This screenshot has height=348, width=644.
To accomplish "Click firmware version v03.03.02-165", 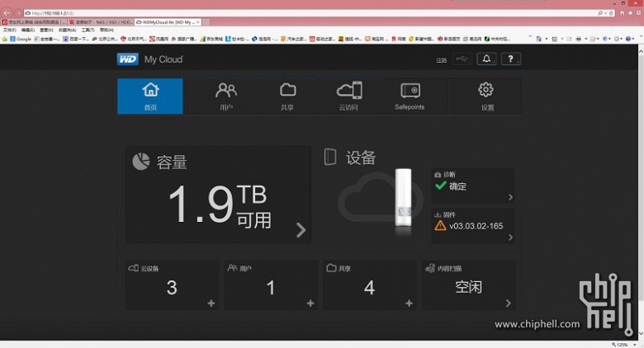I will click(x=476, y=226).
